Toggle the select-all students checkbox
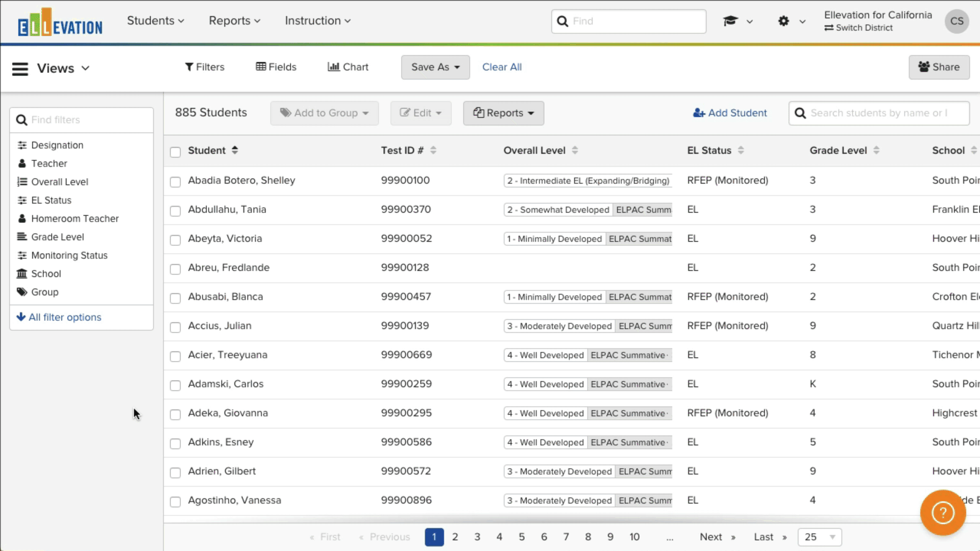980x551 pixels. coord(175,152)
